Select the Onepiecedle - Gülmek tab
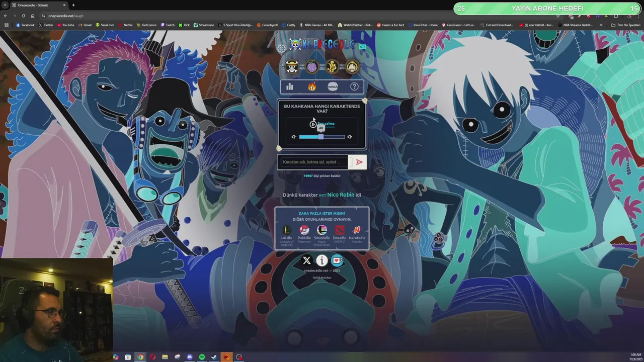Screen dimensions: 644x362 click(x=39, y=5)
